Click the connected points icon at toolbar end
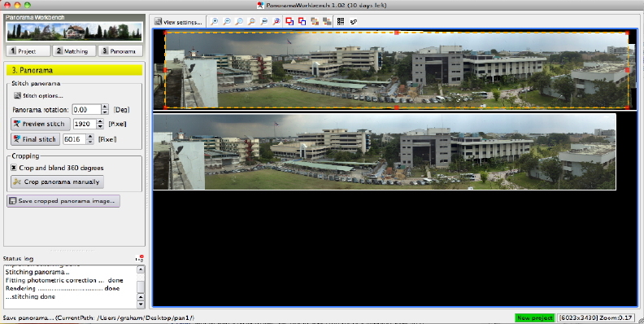 [353, 21]
